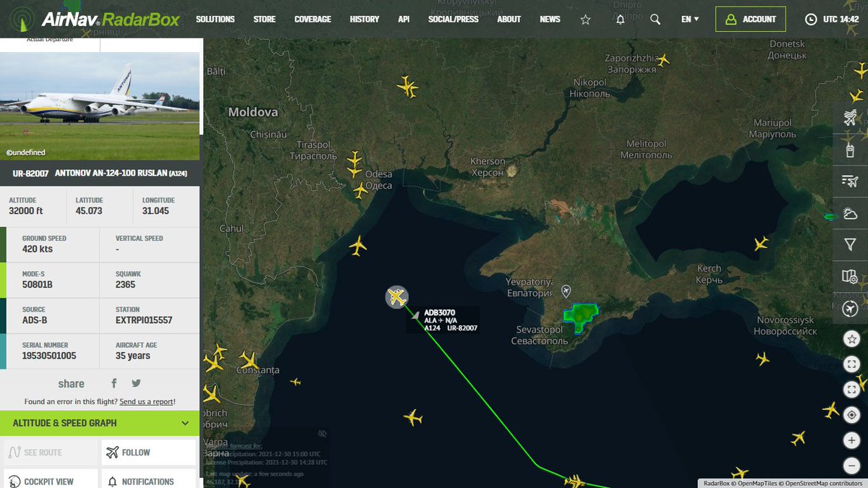
Task: Open the Social/Press menu item
Action: tap(454, 20)
